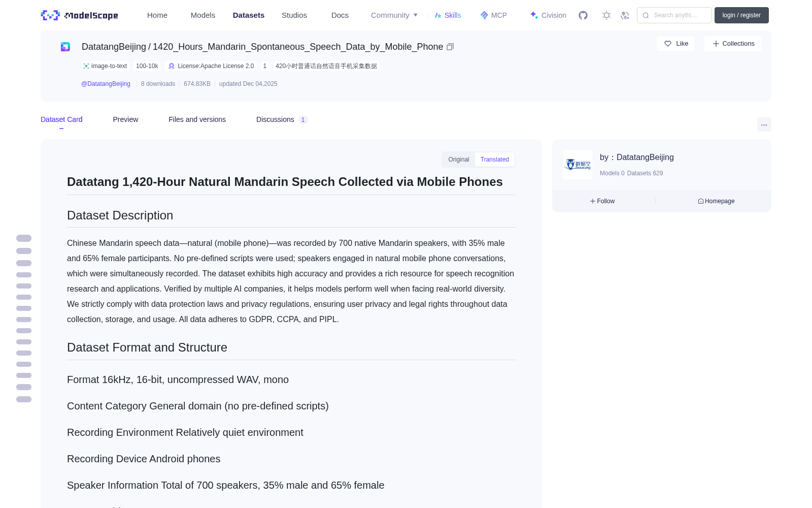Switch site language with the translate icon
Image resolution: width=812 pixels, height=508 pixels.
625,15
